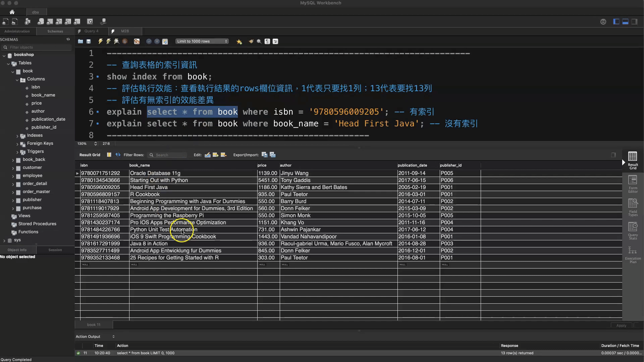This screenshot has width=644, height=362.
Task: Click the Explain current statement icon
Action: pos(116,41)
